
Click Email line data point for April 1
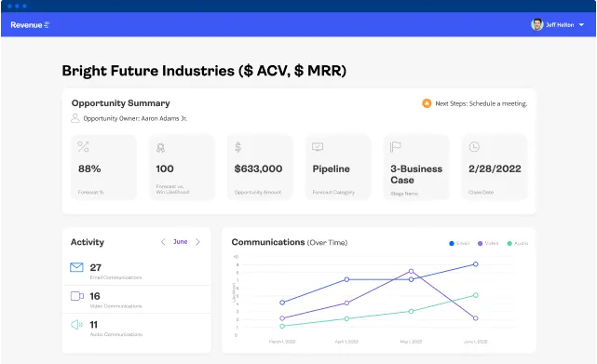pyautogui.click(x=346, y=279)
